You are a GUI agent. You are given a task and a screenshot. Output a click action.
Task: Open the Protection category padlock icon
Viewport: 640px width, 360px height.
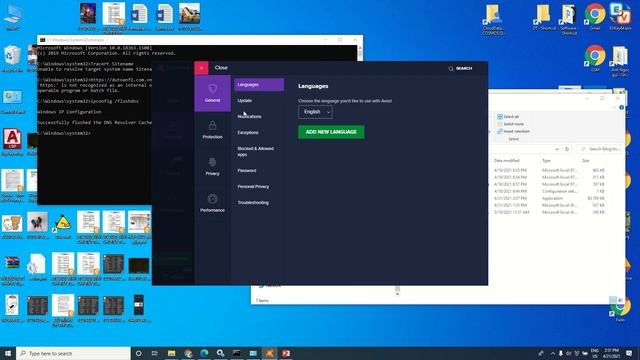(212, 130)
